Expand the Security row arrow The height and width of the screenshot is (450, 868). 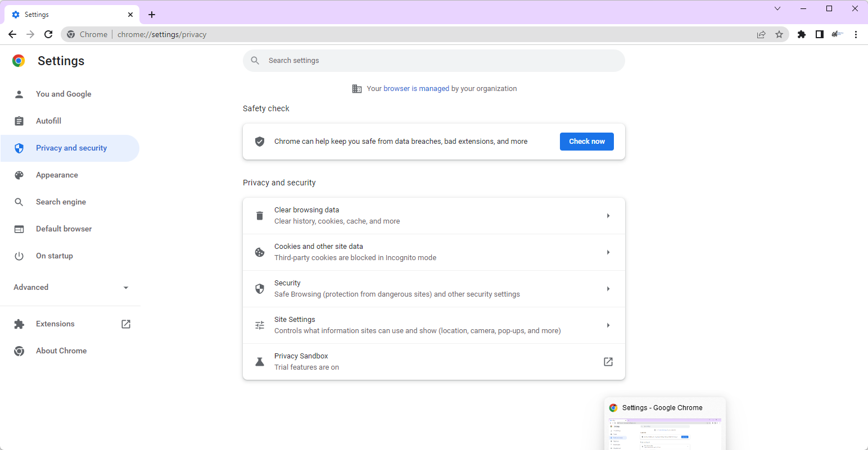(x=608, y=289)
